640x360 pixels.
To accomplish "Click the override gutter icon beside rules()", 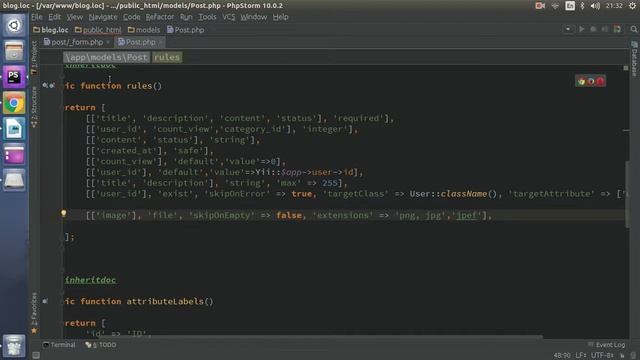I will coord(45,85).
